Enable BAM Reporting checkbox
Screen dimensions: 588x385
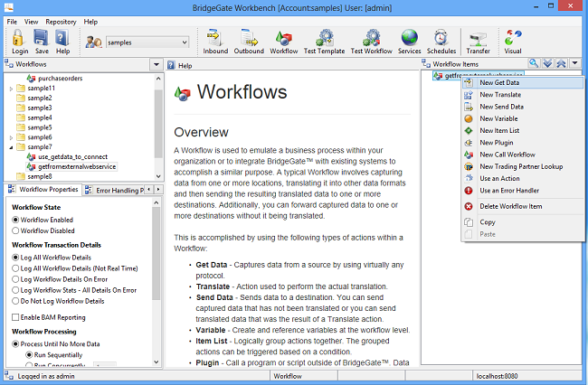pyautogui.click(x=15, y=317)
